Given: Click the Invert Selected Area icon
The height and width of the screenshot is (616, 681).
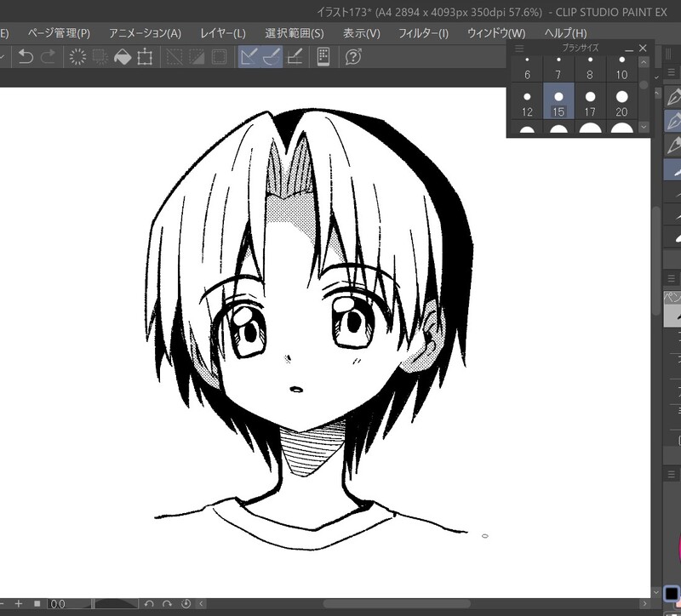Looking at the screenshot, I should pos(197,56).
